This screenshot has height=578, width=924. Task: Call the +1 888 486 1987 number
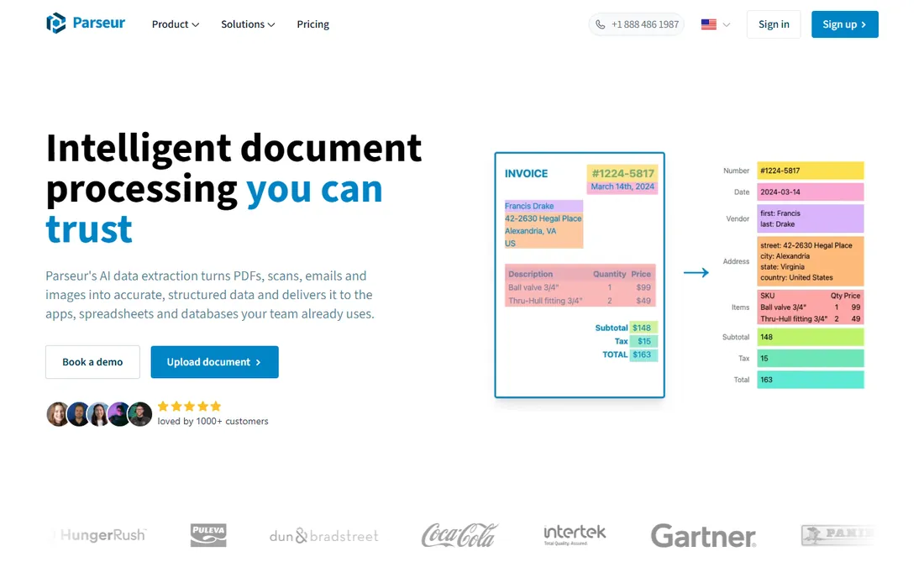[x=637, y=24]
